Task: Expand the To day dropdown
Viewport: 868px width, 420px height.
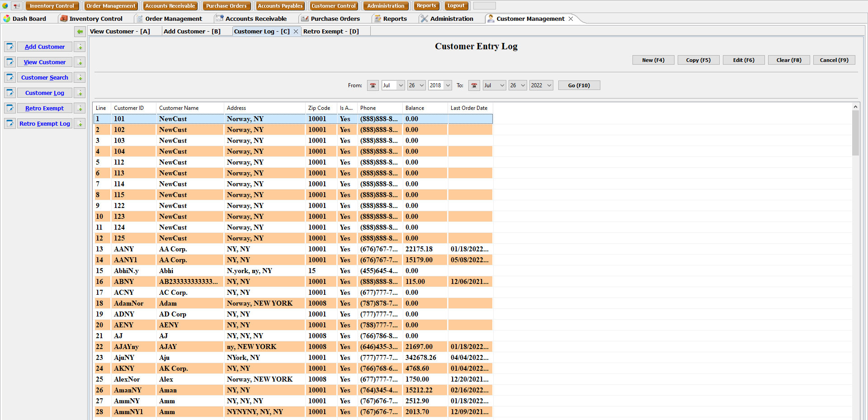Action: (523, 85)
